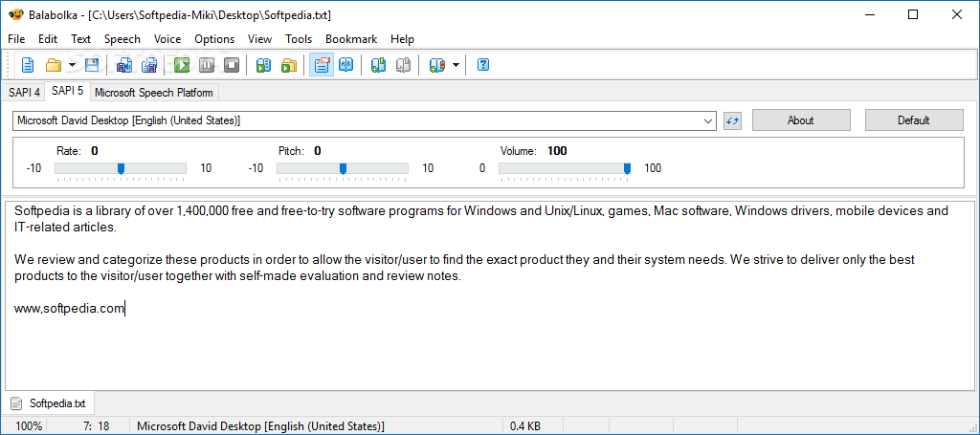The height and width of the screenshot is (435, 980).
Task: Click the refresh voice list icon
Action: (732, 120)
